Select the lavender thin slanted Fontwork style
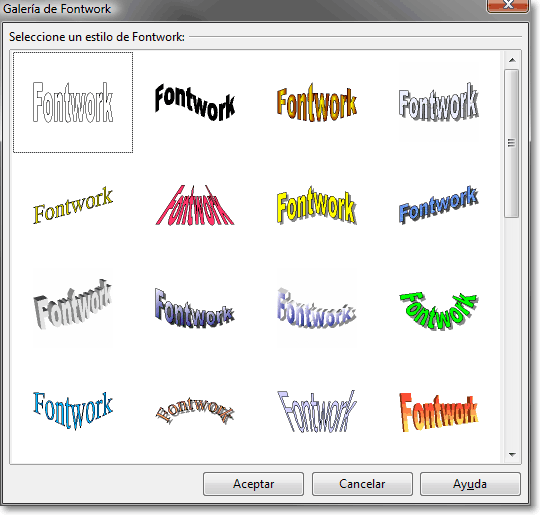This screenshot has height=515, width=540. click(x=316, y=411)
